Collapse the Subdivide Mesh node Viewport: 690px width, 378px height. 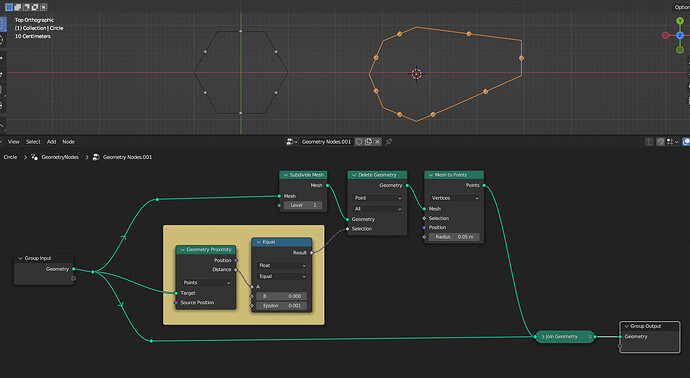[x=286, y=175]
